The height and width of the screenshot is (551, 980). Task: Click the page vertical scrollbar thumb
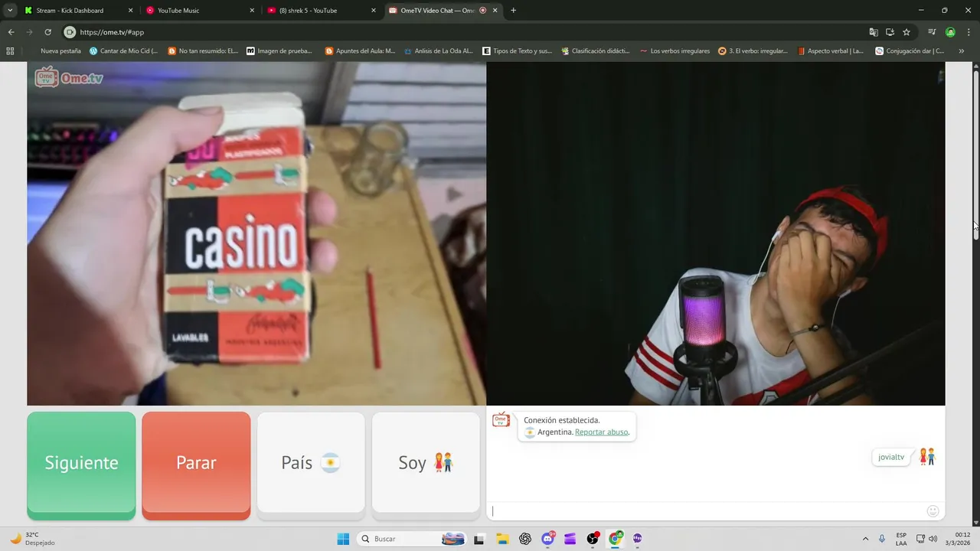976,155
